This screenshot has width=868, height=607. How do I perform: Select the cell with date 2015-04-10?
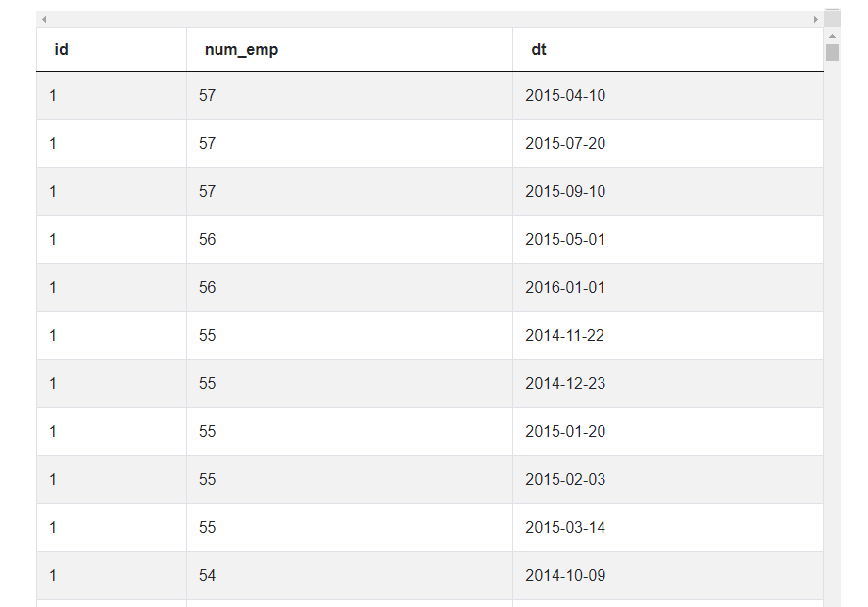tap(565, 96)
